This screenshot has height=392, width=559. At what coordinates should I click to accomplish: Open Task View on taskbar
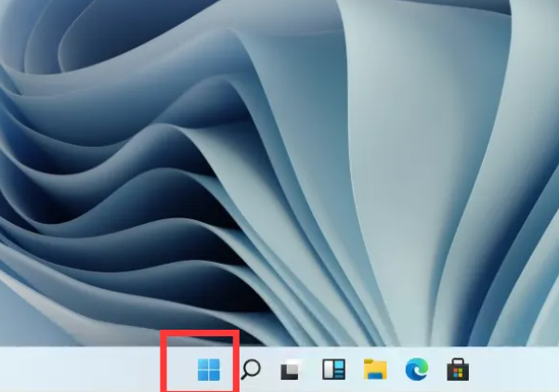coord(290,370)
